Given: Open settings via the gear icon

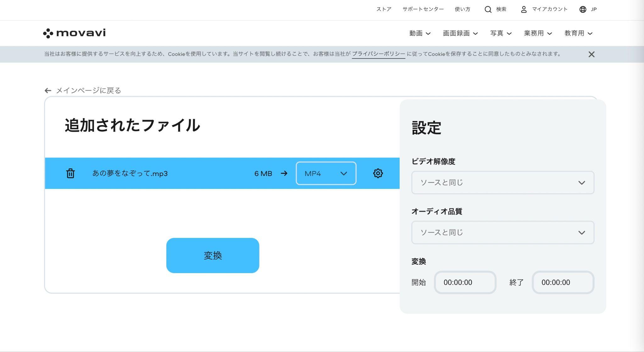Looking at the screenshot, I should (x=378, y=173).
